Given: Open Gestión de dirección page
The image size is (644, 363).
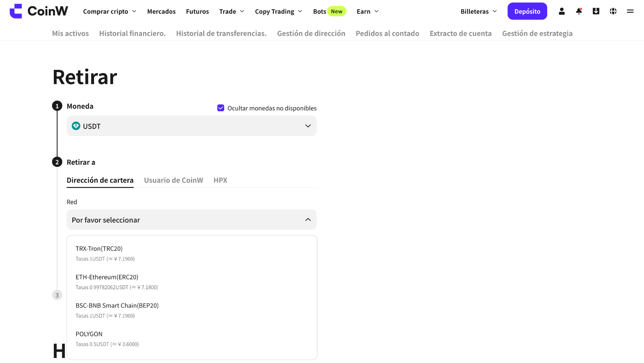Looking at the screenshot, I should tap(311, 33).
